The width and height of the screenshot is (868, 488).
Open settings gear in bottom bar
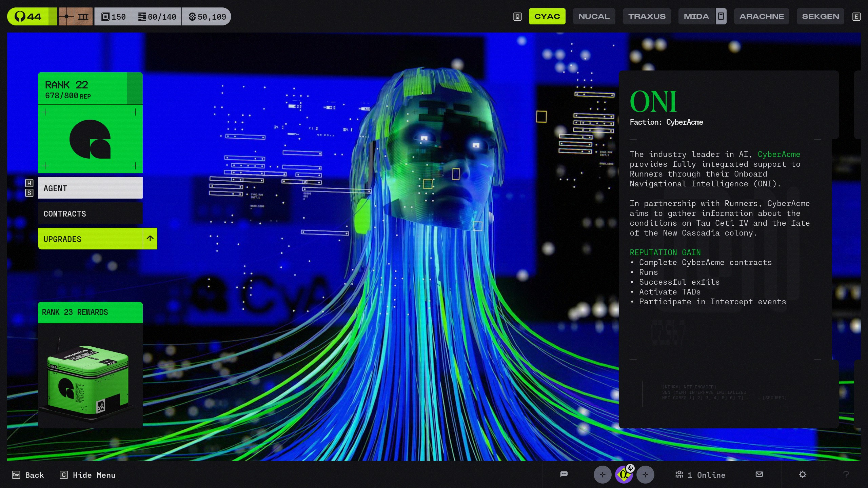(x=802, y=474)
